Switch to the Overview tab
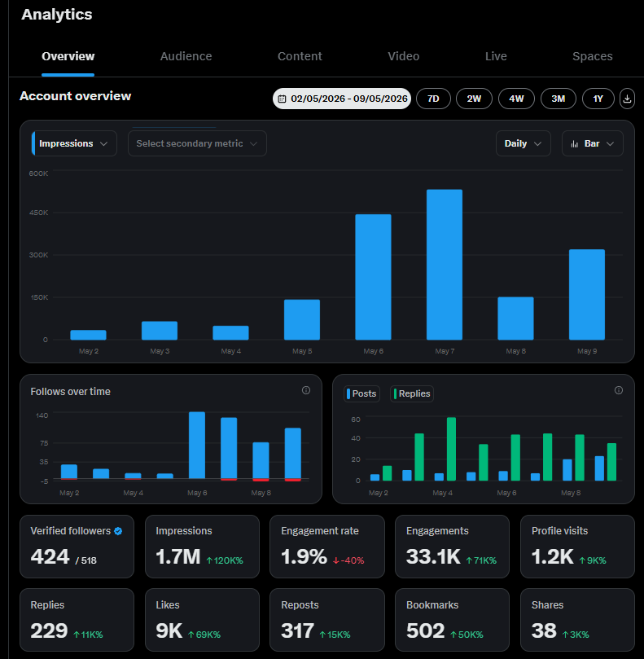 click(x=68, y=56)
